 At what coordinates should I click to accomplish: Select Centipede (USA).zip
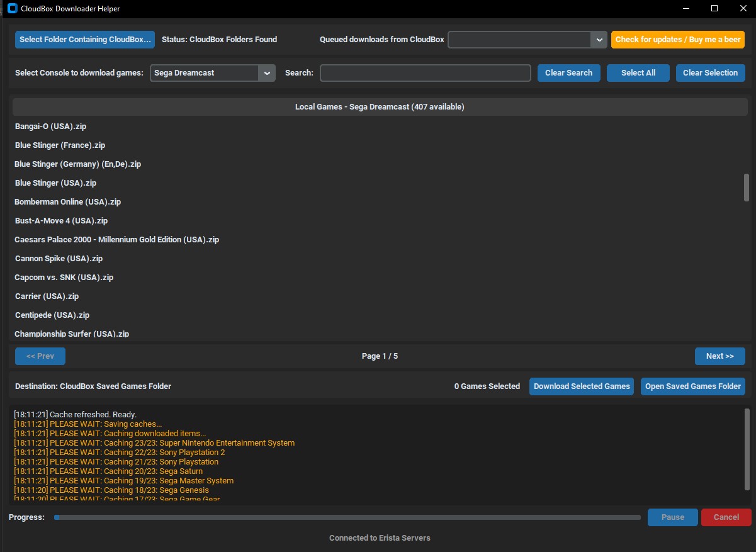point(52,315)
